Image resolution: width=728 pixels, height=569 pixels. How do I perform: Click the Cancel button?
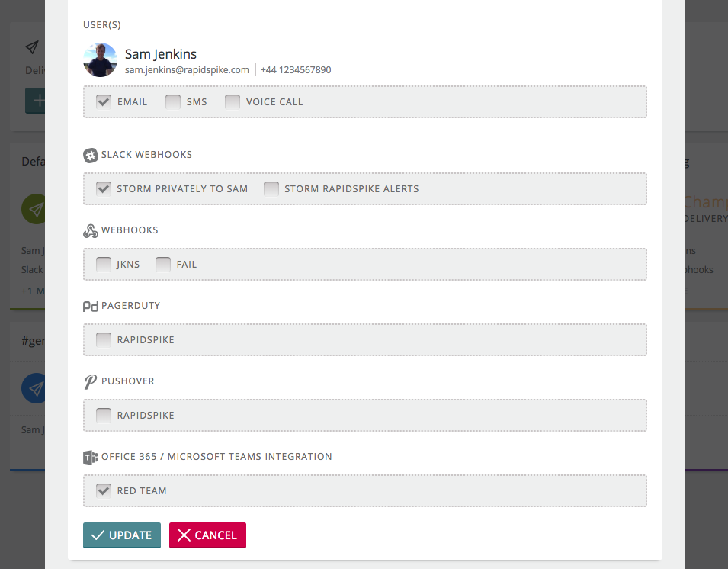207,535
